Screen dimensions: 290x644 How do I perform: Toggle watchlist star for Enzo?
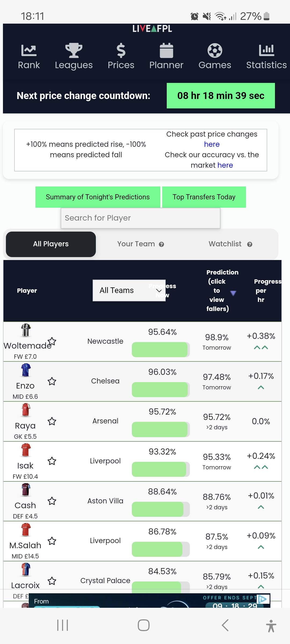(x=52, y=381)
